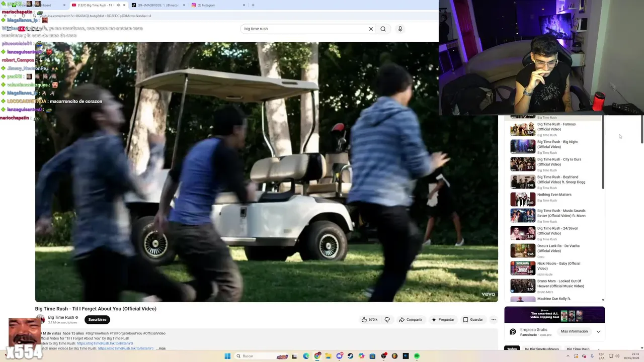The image size is (644, 362).
Task: Open the opus.pro ad banner image
Action: pyautogui.click(x=554, y=315)
